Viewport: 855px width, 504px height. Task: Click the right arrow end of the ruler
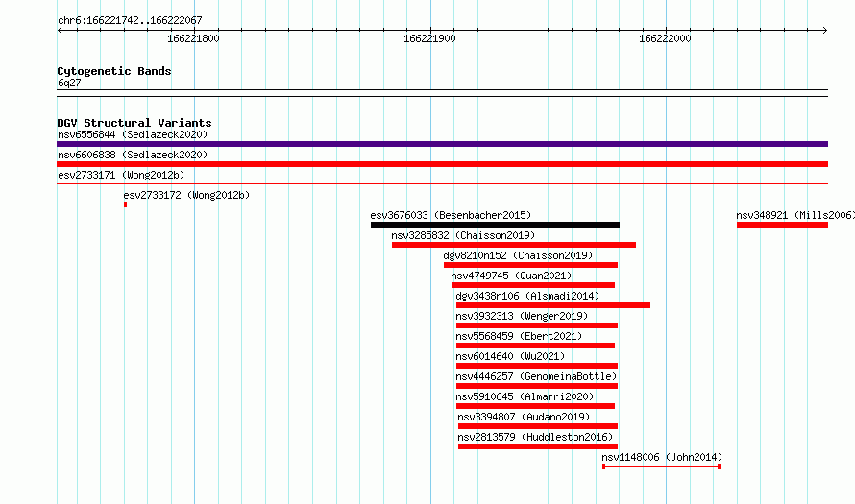[825, 31]
